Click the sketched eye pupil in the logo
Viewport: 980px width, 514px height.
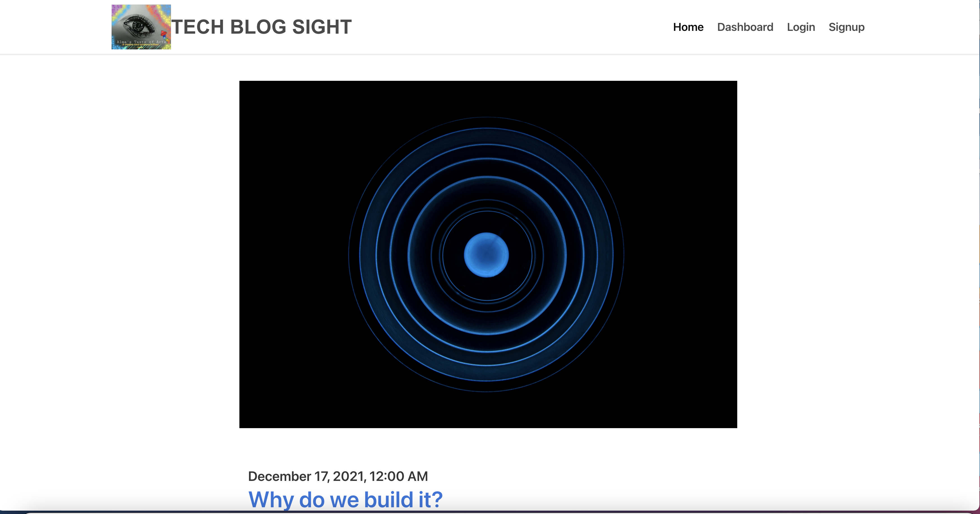point(138,26)
